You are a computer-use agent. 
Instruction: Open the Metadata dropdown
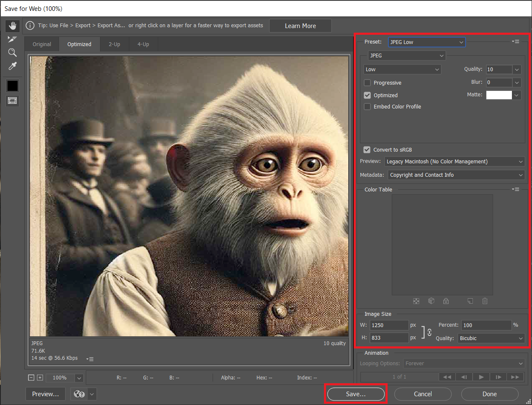pos(455,175)
